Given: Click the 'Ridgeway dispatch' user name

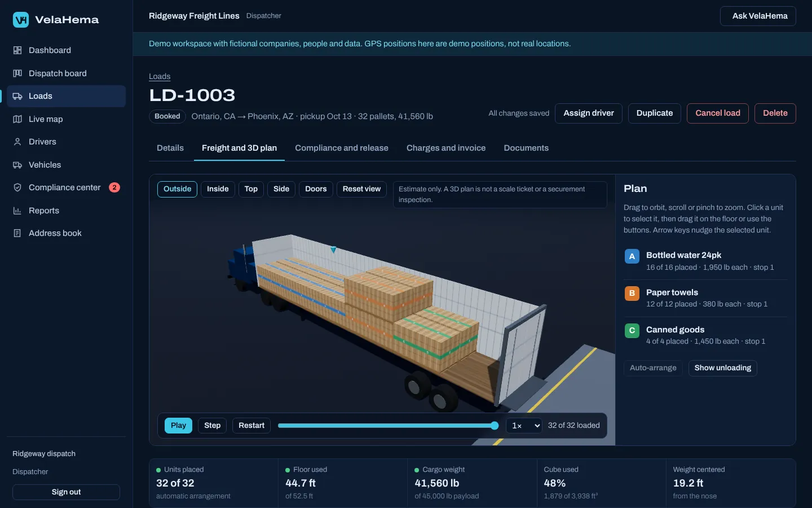Looking at the screenshot, I should tap(44, 454).
